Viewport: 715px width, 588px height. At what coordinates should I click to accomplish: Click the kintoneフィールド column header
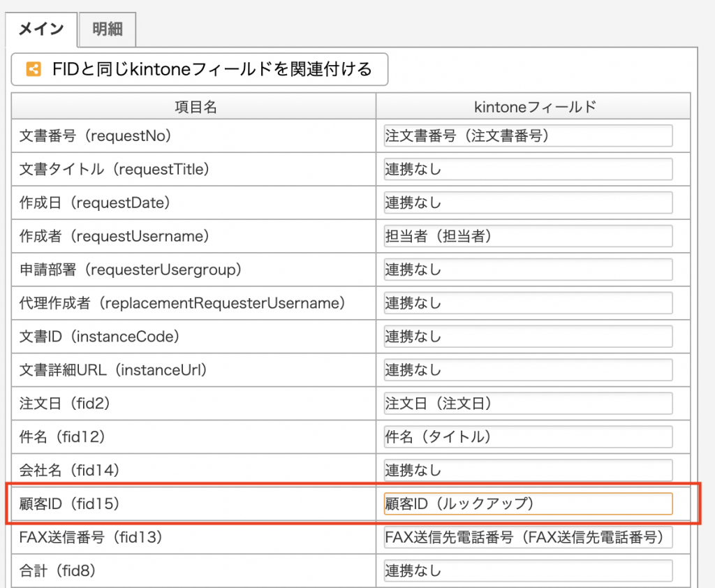[x=533, y=107]
